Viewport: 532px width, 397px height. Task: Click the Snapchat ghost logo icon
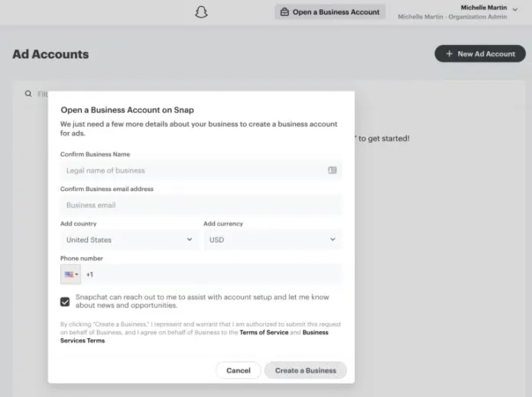click(x=201, y=12)
